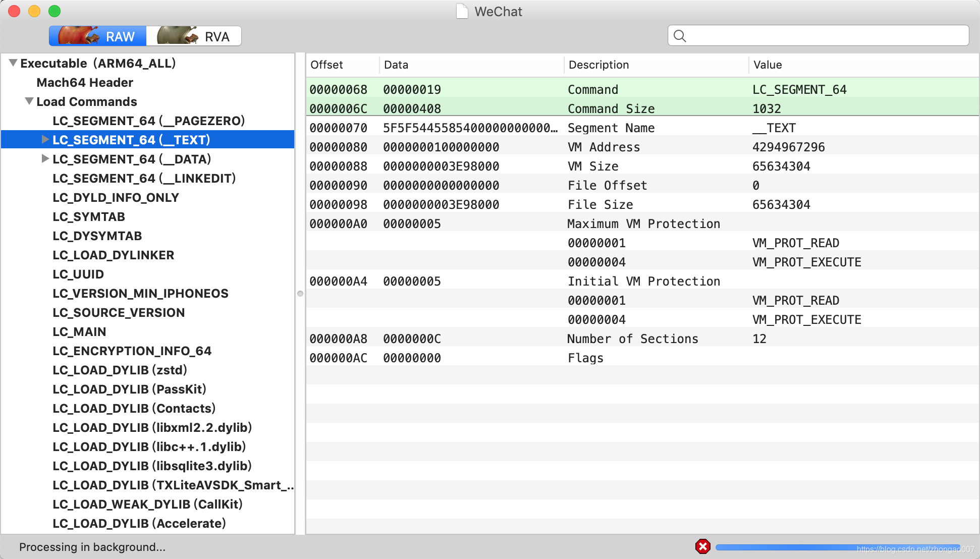This screenshot has width=980, height=559.
Task: Expand the selected LC_SEGMENT_64 (__TEXT) node
Action: [45, 140]
